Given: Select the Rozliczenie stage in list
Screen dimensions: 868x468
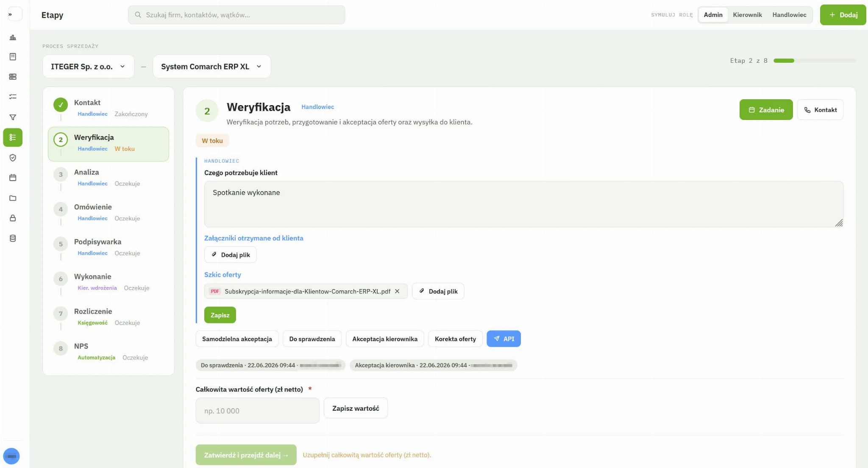Looking at the screenshot, I should click(108, 317).
